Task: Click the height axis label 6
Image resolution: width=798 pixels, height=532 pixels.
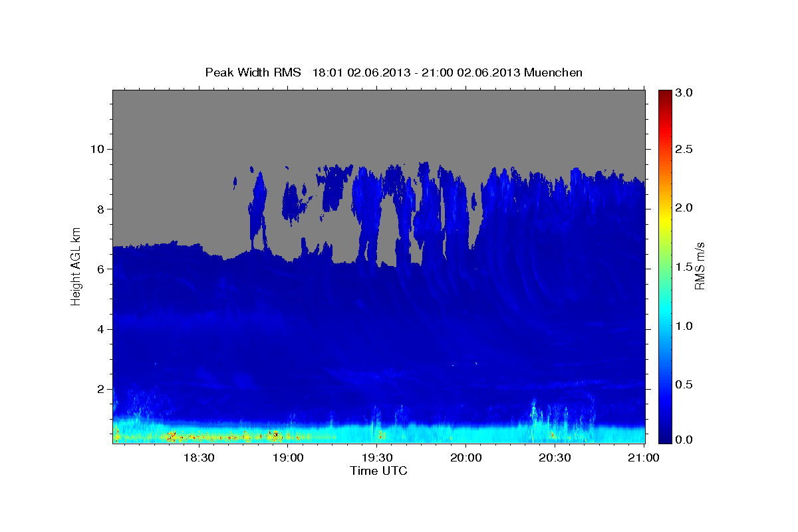Action: pyautogui.click(x=100, y=269)
